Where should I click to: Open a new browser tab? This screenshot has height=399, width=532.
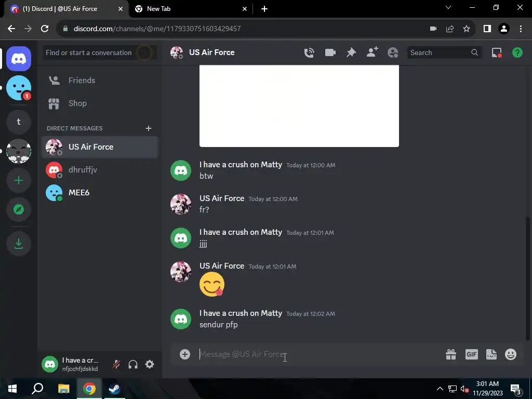264,9
